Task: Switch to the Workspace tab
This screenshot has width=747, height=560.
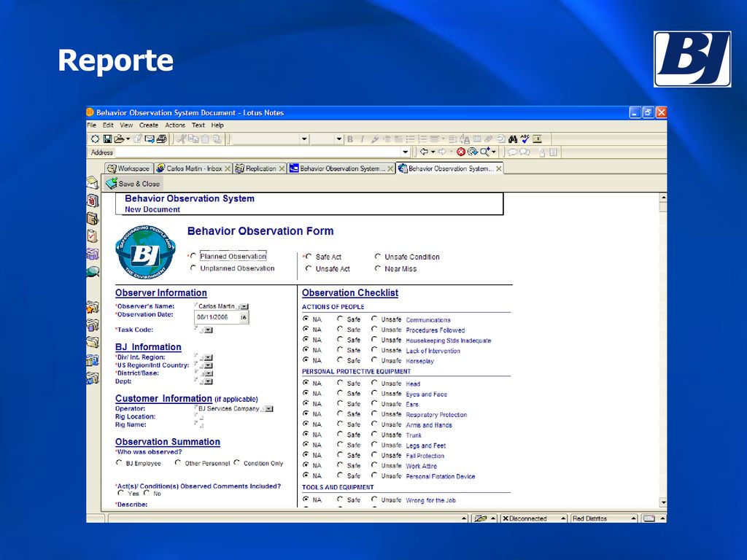Action: click(128, 168)
